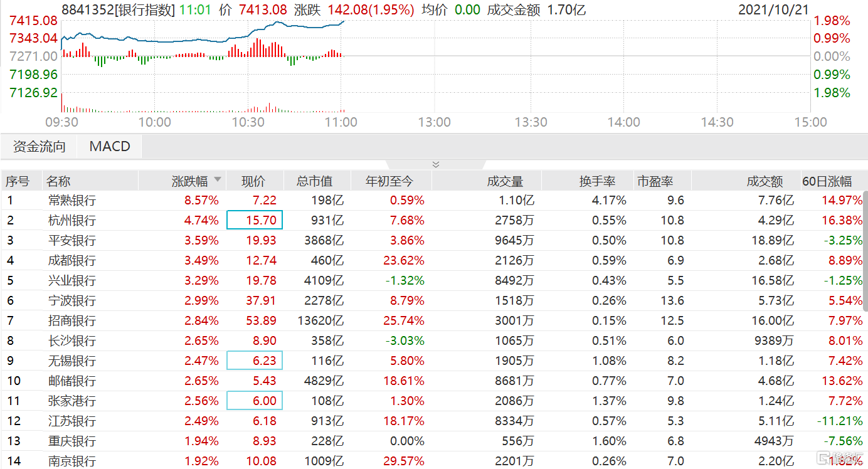Open the MACD tab
The width and height of the screenshot is (868, 469).
[110, 147]
